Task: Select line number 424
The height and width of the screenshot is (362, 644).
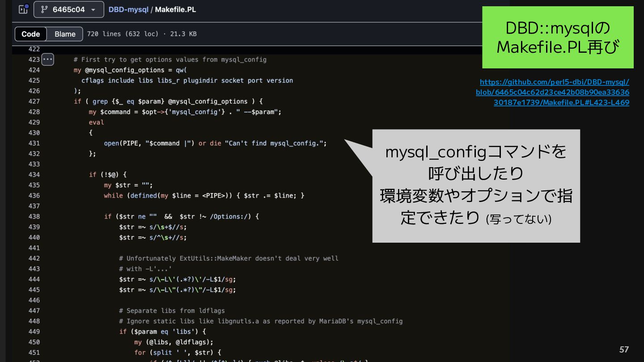Action: [x=34, y=70]
